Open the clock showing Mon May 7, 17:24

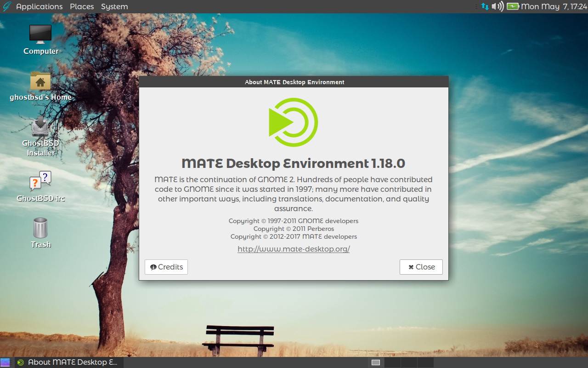554,6
